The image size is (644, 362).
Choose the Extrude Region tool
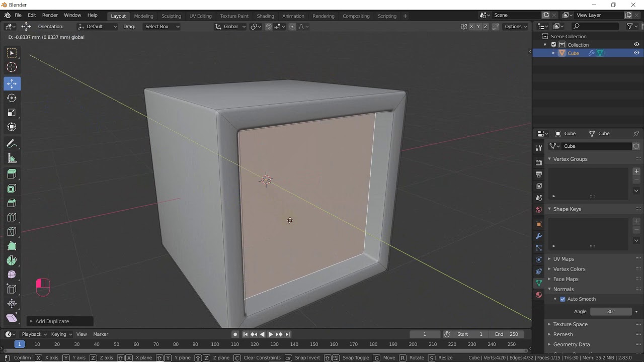click(x=12, y=174)
